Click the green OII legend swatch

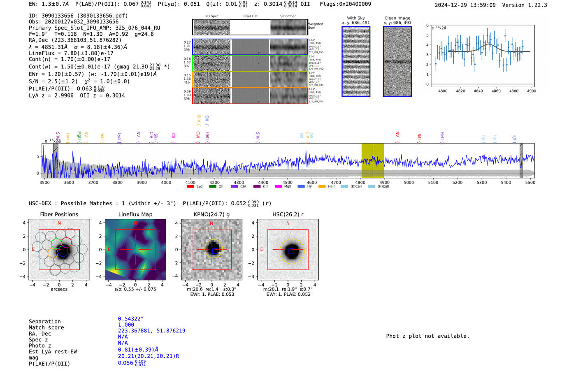[212, 187]
